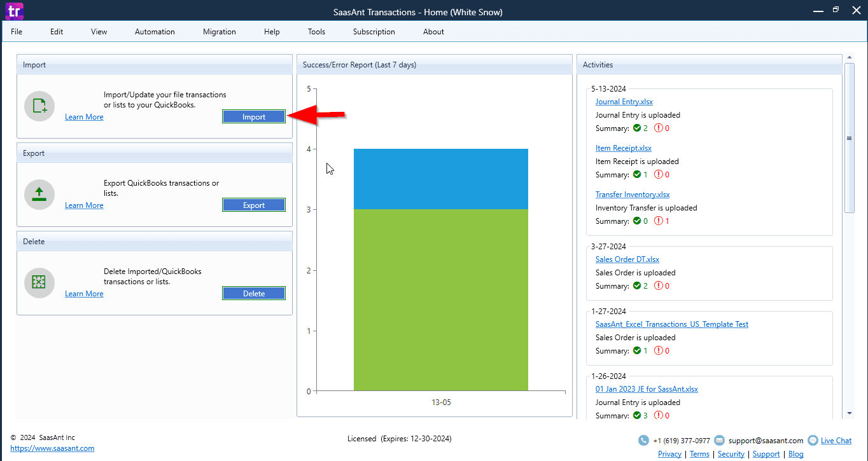Click the Activities scroll up arrow
868x461 pixels.
(x=849, y=58)
